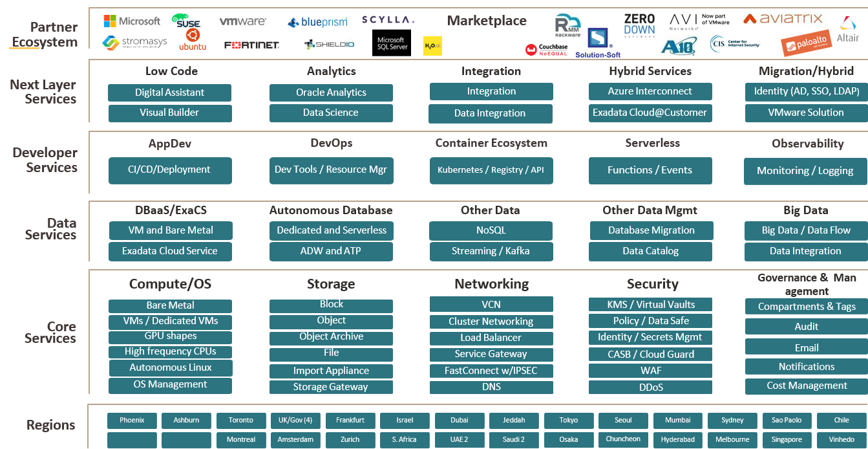Open FastConnect w/IPSEC

tap(491, 371)
